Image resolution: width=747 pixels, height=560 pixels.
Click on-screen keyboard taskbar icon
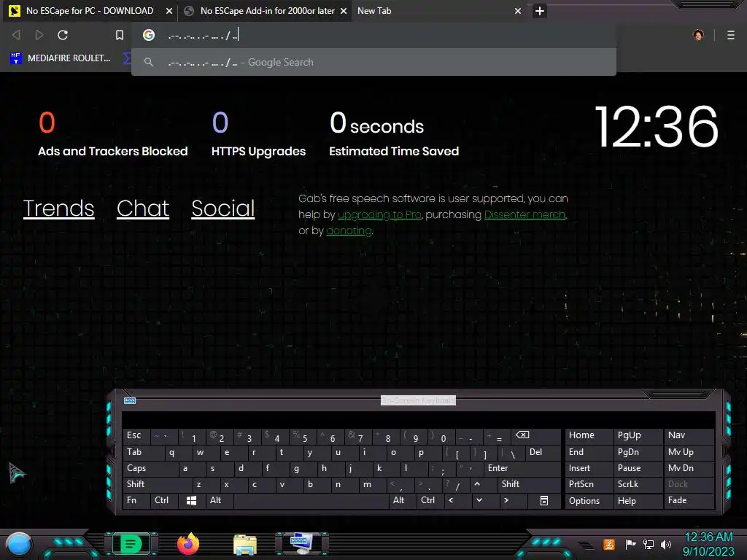(302, 544)
